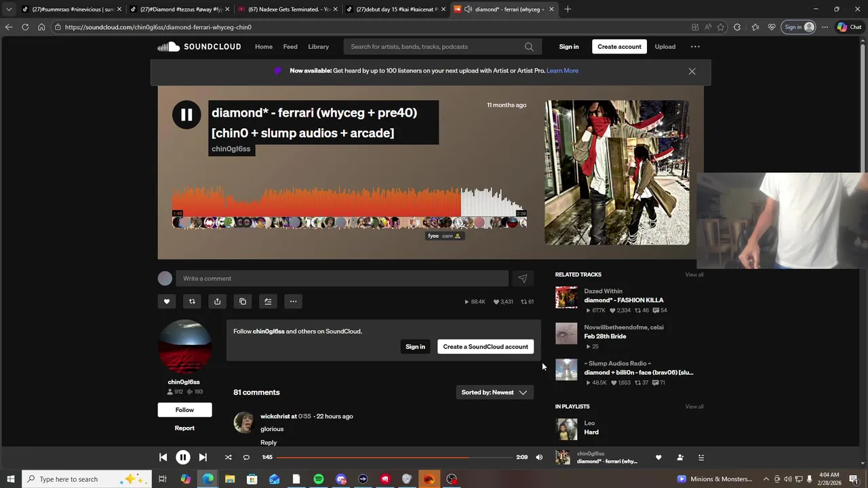
Task: Open the More actions menu under the comment box
Action: click(293, 302)
